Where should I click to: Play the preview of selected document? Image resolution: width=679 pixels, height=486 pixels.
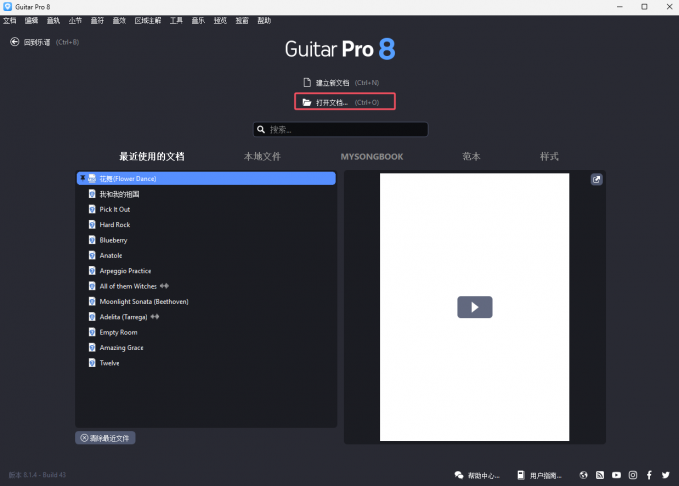475,307
